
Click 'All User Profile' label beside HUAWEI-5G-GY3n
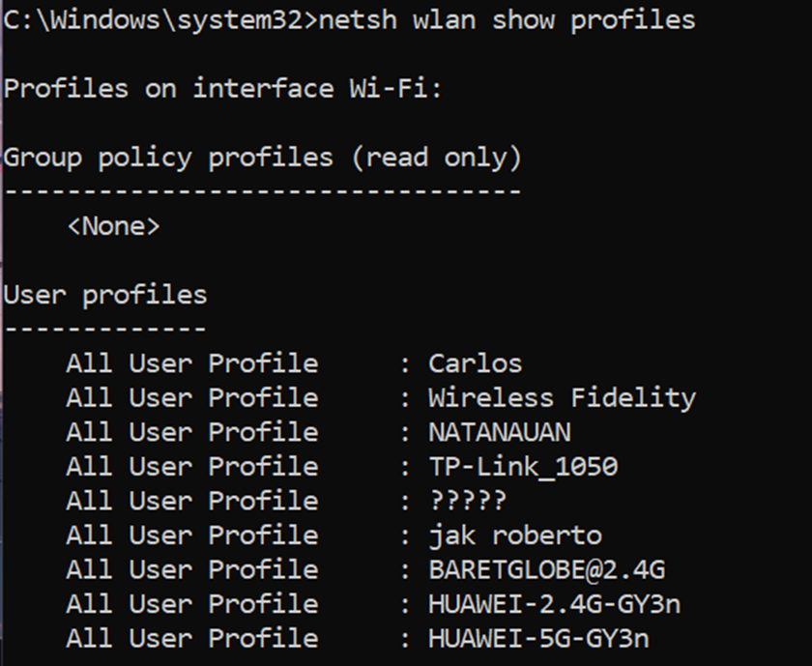[192, 638]
